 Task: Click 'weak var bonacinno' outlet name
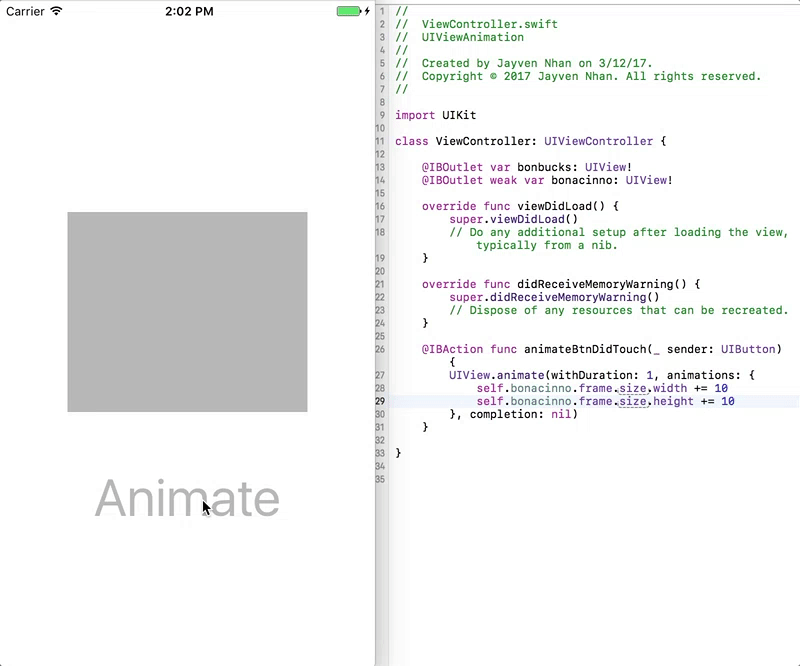(x=554, y=180)
